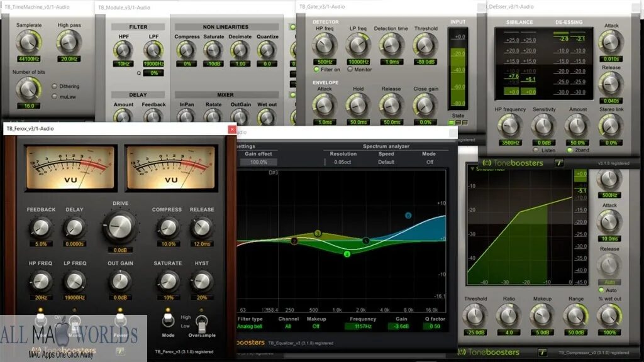Click the HP FREQ knob in Ferox
The width and height of the screenshot is (644, 362).
pyautogui.click(x=41, y=281)
